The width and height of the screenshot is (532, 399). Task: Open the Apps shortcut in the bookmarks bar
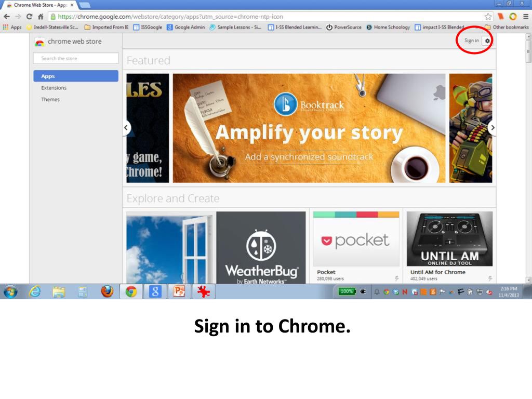tap(12, 27)
